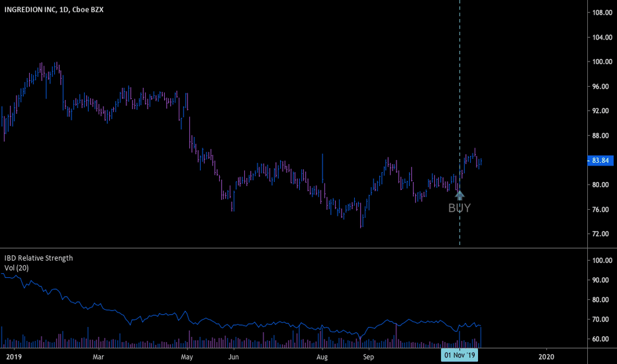Click the Mar time axis label
Image resolution: width=617 pixels, height=364 pixels.
click(x=99, y=357)
